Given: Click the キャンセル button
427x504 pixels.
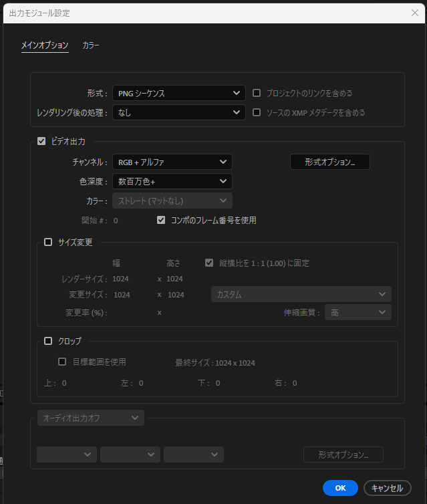Looking at the screenshot, I should pos(387,488).
